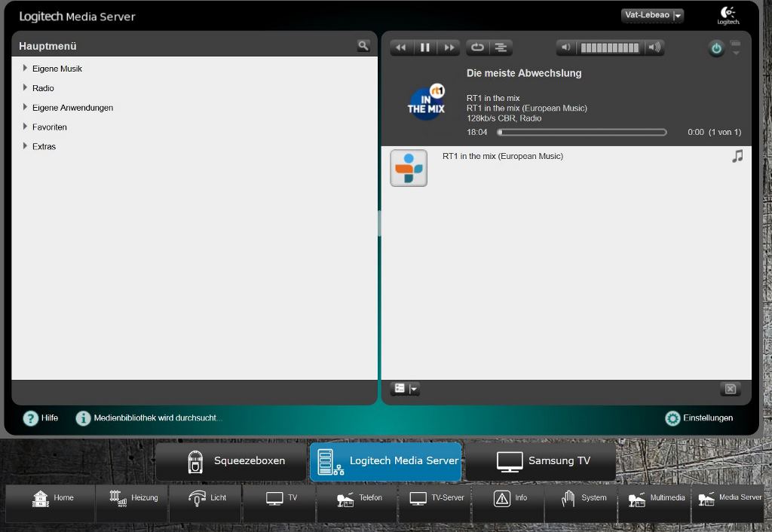Skip to the next track
The width and height of the screenshot is (772, 532).
coord(449,47)
